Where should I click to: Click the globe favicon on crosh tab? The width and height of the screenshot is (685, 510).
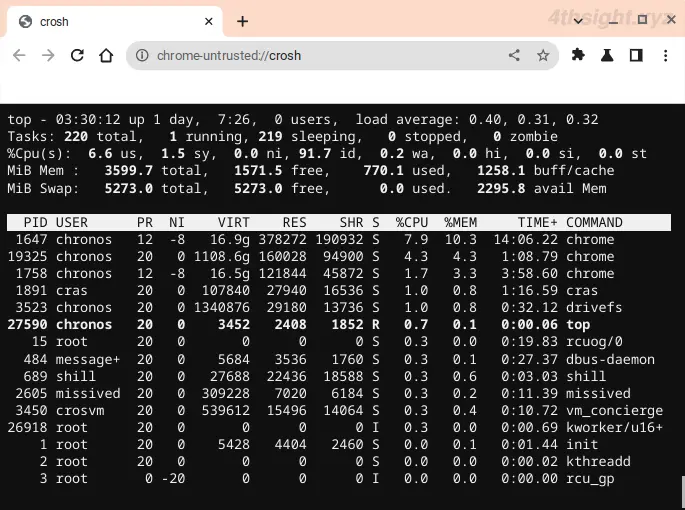[25, 21]
